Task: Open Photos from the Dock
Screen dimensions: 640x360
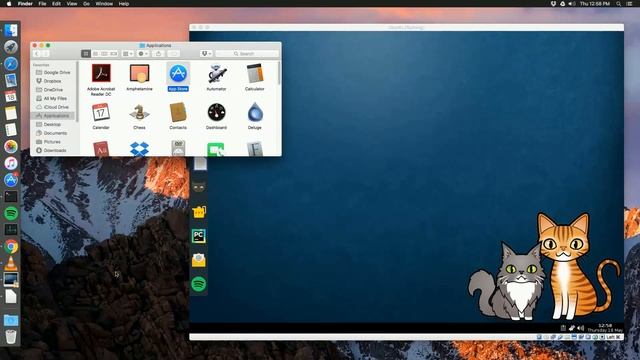Action: [x=11, y=146]
